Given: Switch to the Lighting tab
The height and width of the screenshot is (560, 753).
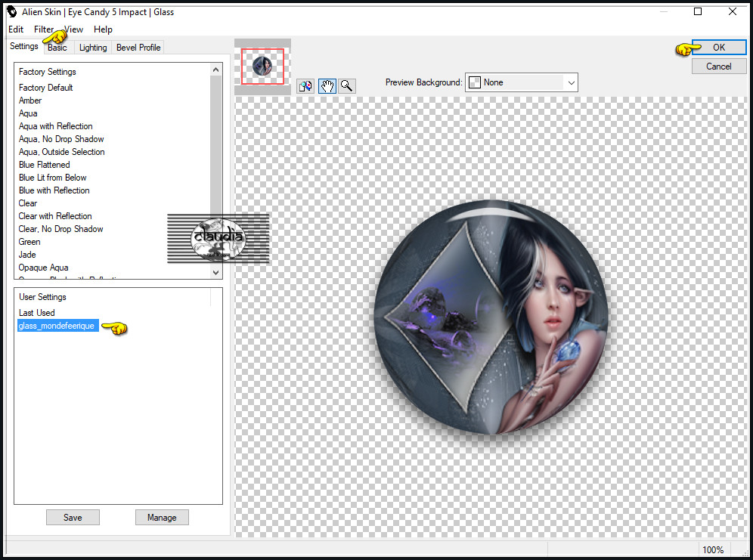Looking at the screenshot, I should click(x=93, y=48).
